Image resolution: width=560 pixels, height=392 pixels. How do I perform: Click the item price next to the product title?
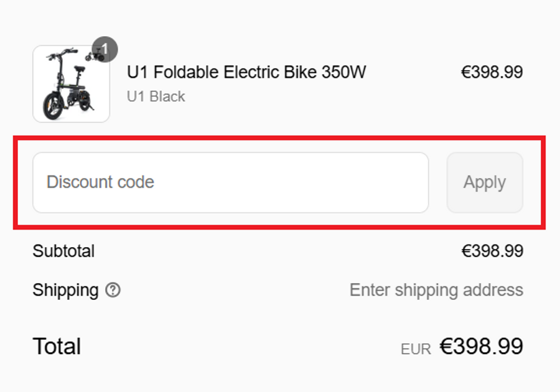tap(492, 72)
